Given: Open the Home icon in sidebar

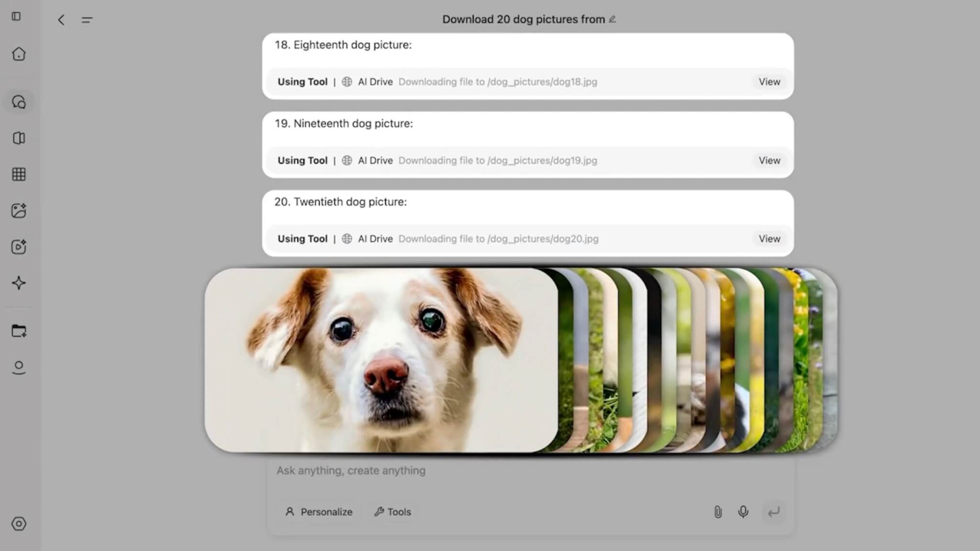Looking at the screenshot, I should point(19,54).
